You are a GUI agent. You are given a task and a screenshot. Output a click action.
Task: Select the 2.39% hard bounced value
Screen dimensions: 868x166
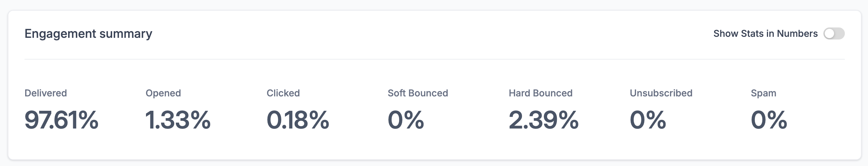[543, 120]
